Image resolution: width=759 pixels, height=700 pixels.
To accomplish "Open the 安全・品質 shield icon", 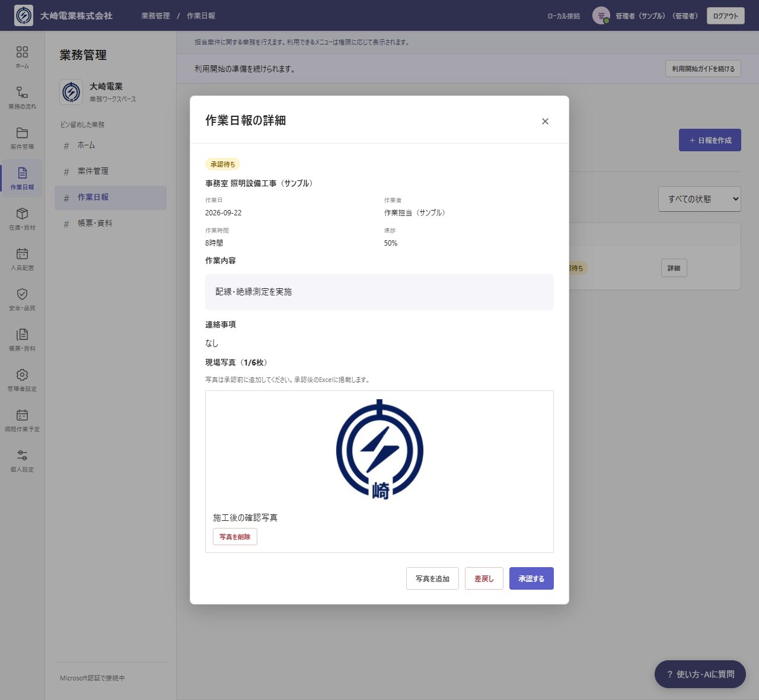I will [x=22, y=294].
